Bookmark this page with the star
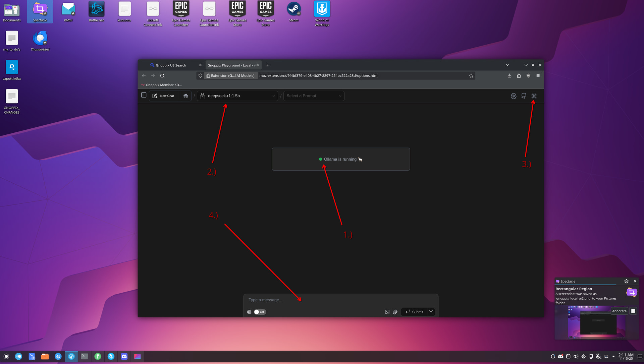 pos(471,76)
